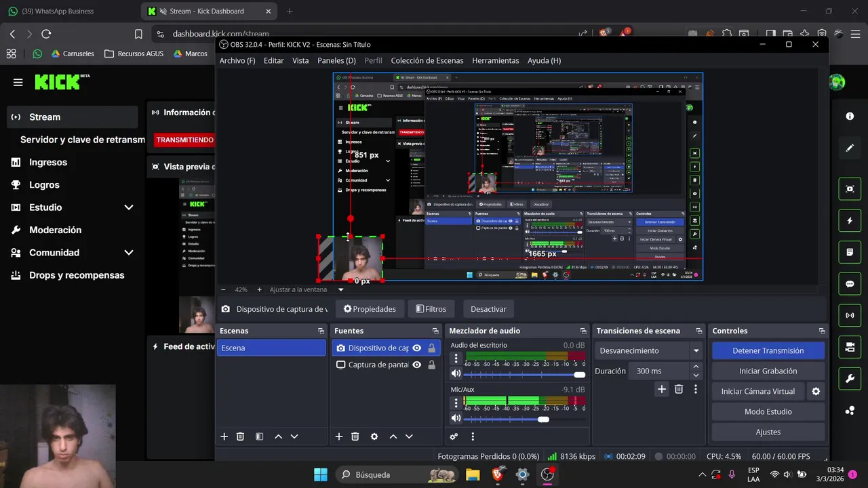Screen dimensions: 868x488
Task: Open Kick sidebar chat bubble icon
Action: (850, 284)
